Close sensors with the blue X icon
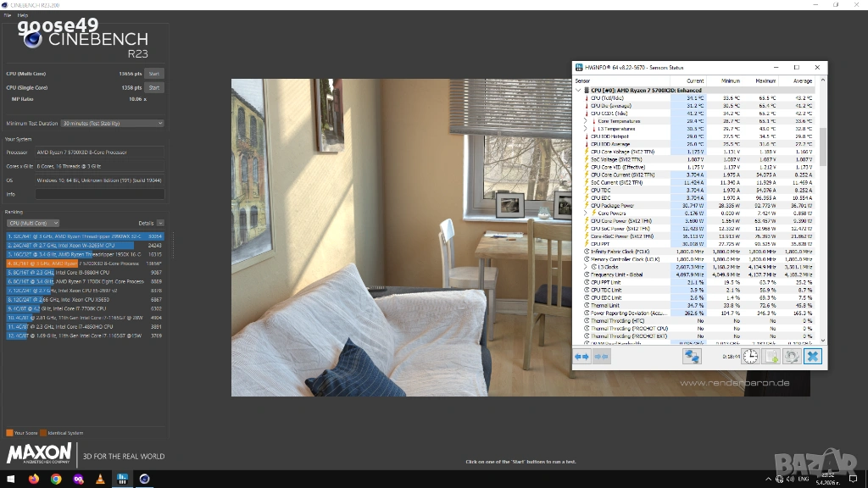 click(813, 357)
